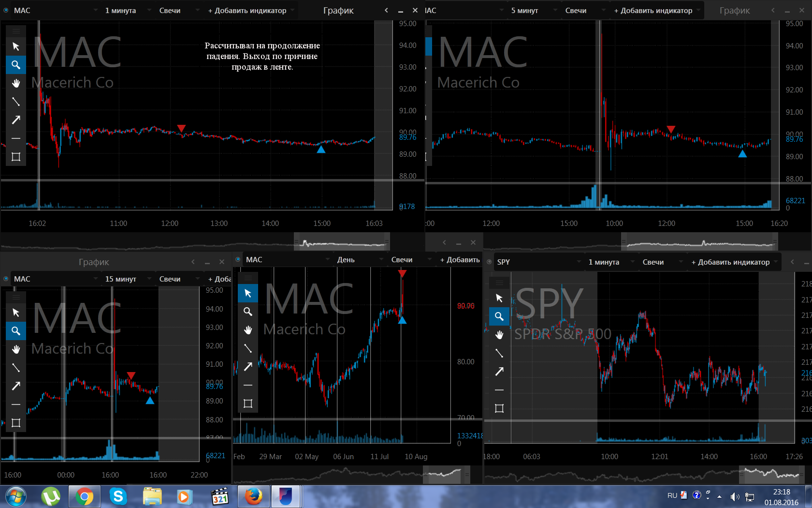
Task: Collapse the drawing toolbar in top-left chart
Action: (x=16, y=31)
